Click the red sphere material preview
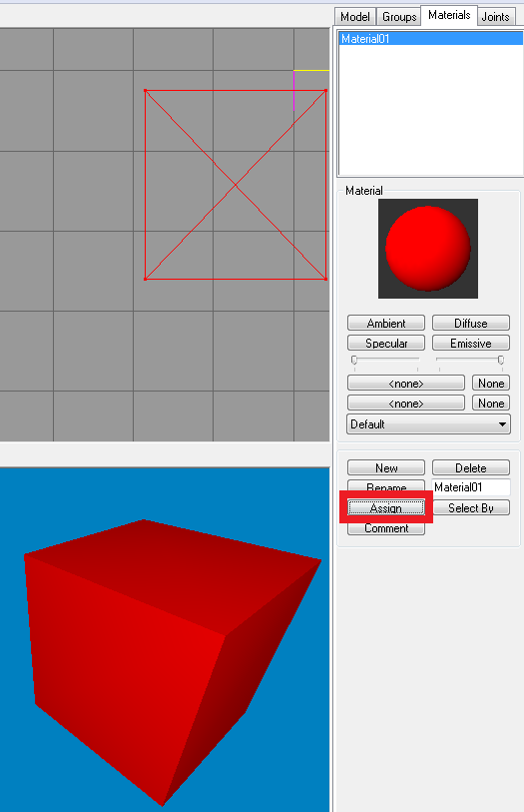Viewport: 524px width, 812px height. click(x=428, y=249)
